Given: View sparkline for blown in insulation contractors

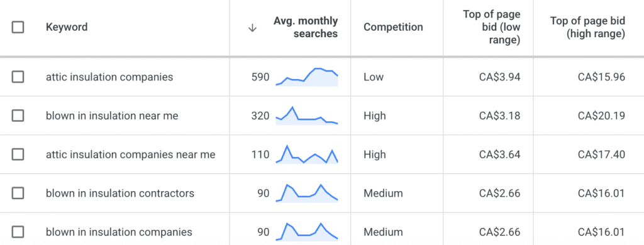Looking at the screenshot, I should tap(307, 193).
